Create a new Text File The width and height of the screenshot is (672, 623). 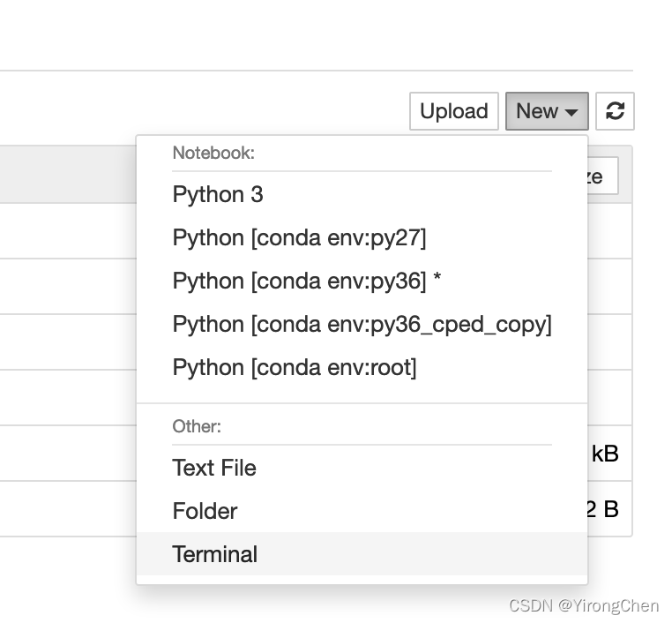214,468
